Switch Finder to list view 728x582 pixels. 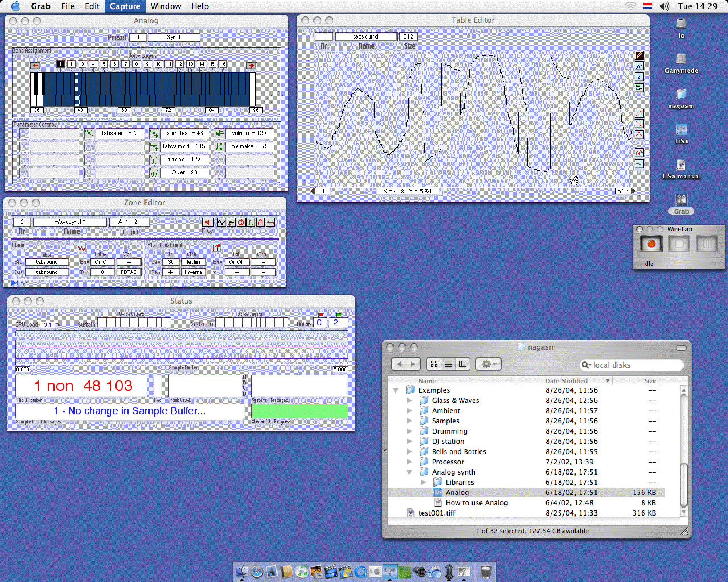pos(448,364)
